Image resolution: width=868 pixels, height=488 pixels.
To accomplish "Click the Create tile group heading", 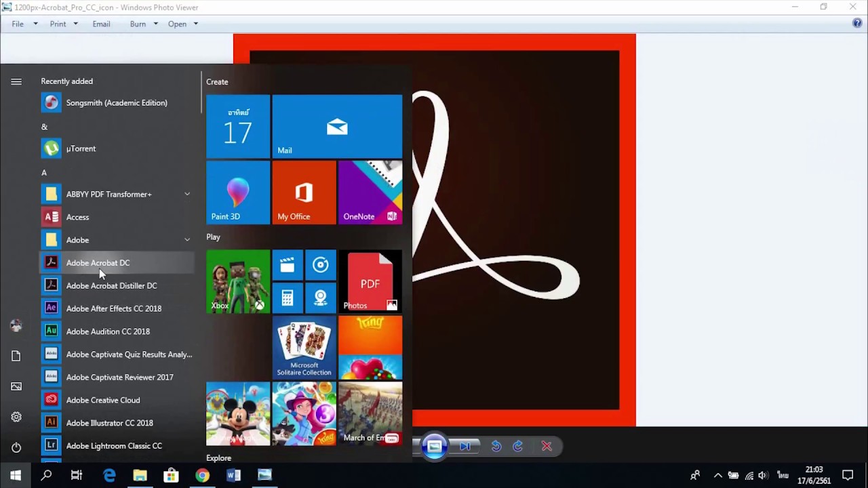I will (217, 82).
